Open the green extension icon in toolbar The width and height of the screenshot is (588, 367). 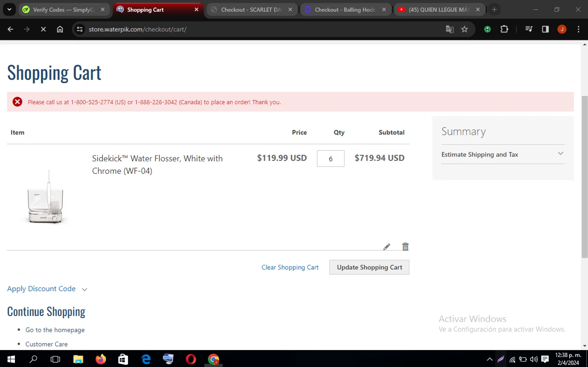pos(488,29)
